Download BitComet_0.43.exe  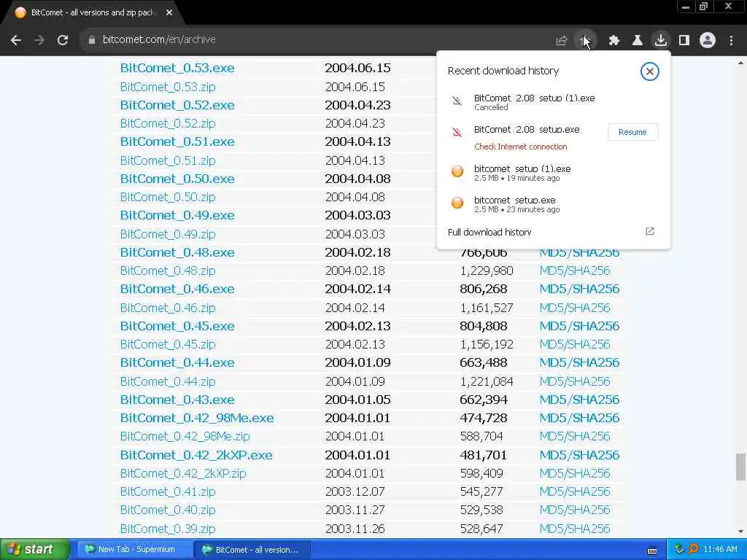[x=177, y=400]
